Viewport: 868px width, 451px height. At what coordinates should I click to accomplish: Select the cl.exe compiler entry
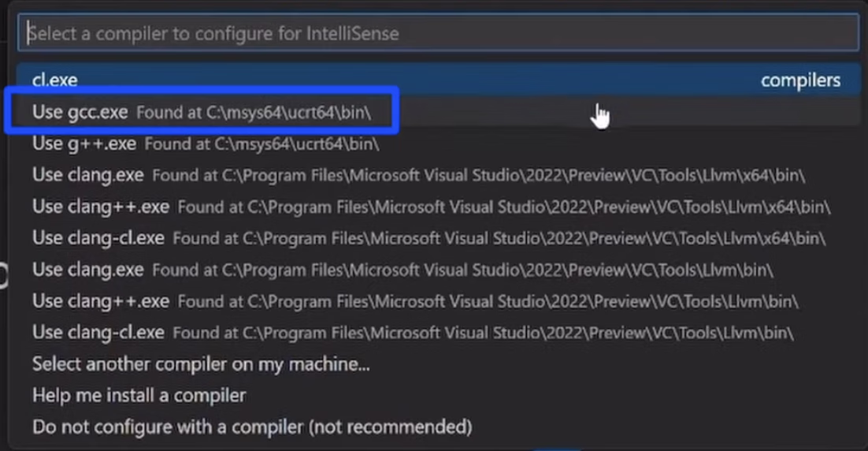tap(438, 80)
